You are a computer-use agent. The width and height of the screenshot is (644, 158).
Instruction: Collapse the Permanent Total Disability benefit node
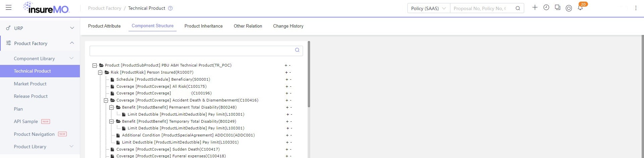point(111,108)
